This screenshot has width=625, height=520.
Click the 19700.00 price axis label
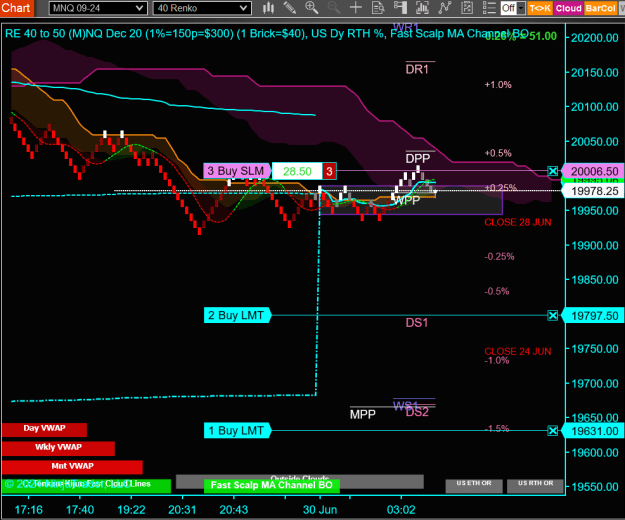pos(595,384)
